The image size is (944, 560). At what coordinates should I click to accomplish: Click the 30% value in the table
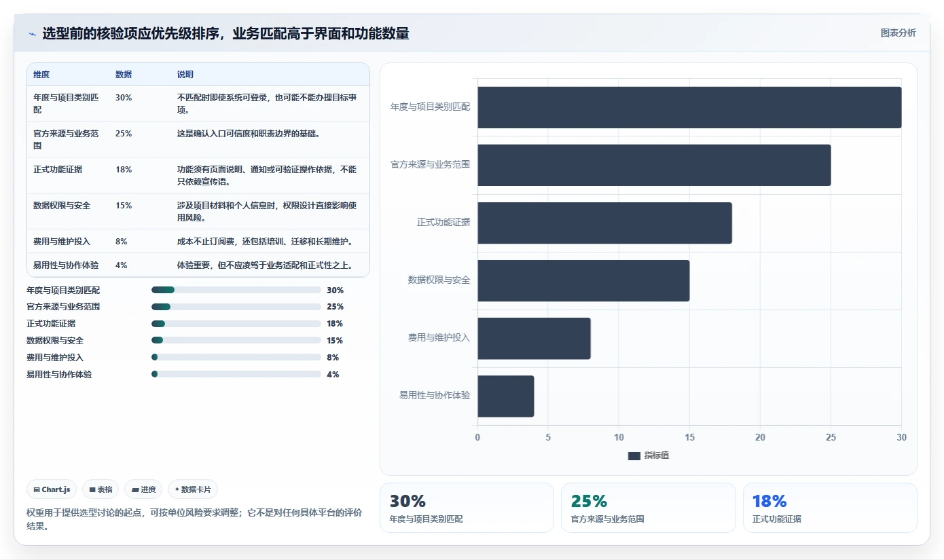[124, 98]
